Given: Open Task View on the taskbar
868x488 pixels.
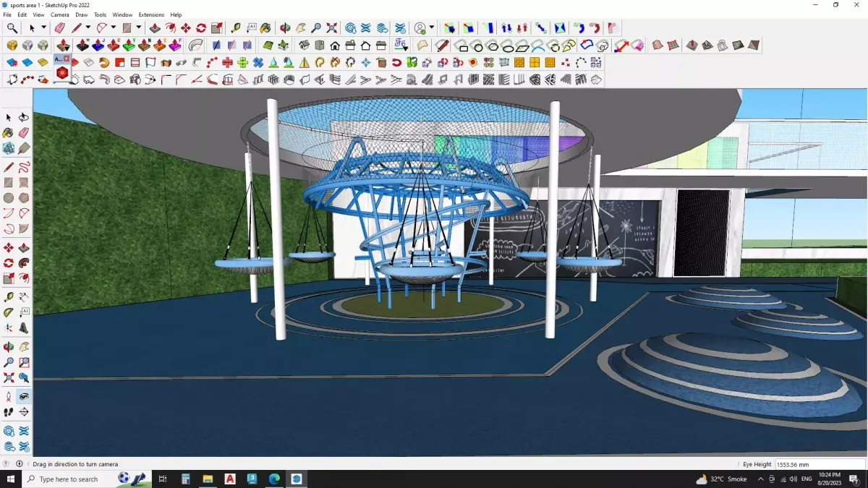Looking at the screenshot, I should click(163, 479).
